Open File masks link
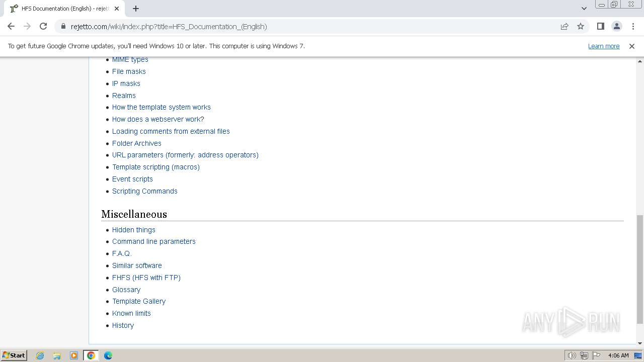The height and width of the screenshot is (362, 644). [x=129, y=71]
